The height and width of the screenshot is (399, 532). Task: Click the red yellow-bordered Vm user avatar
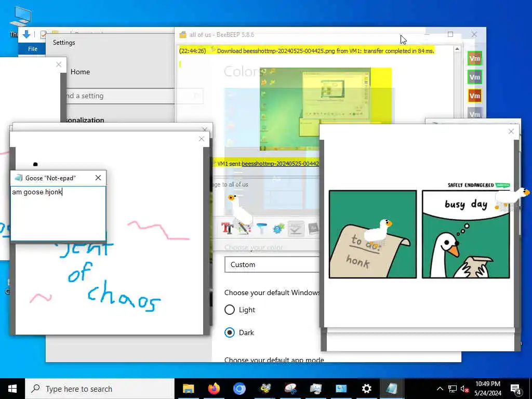[x=474, y=96]
